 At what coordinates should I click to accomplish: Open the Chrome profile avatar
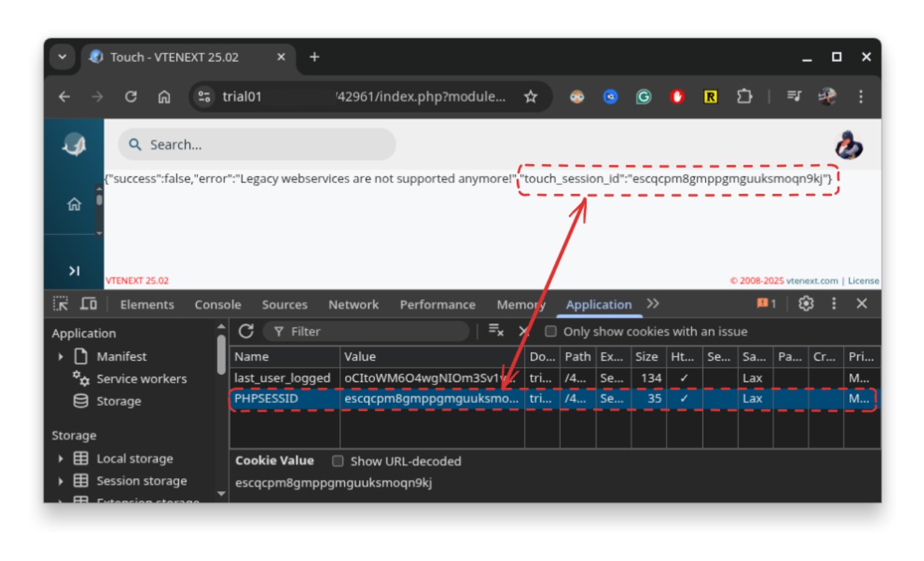[x=827, y=97]
